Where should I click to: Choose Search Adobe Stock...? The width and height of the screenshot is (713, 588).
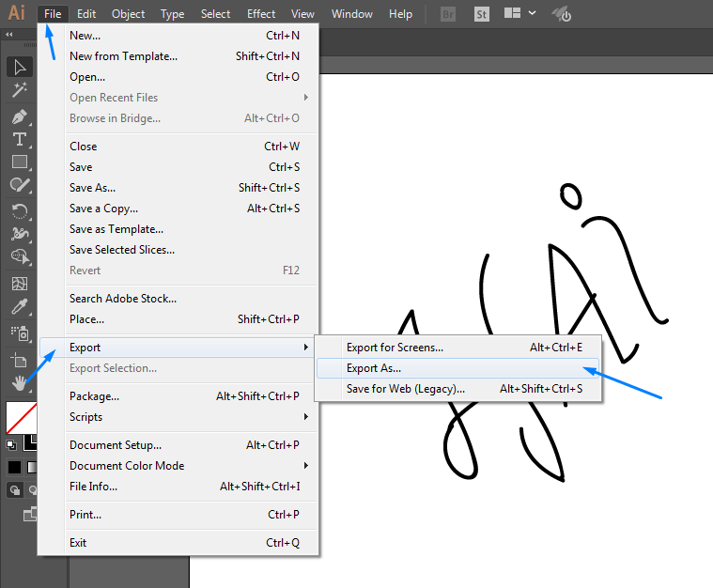[178, 299]
